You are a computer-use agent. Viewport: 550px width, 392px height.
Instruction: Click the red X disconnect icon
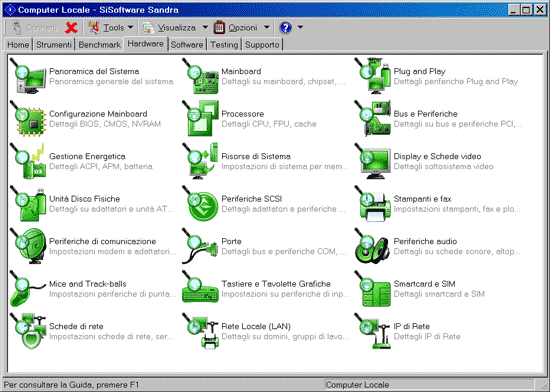coord(71,27)
